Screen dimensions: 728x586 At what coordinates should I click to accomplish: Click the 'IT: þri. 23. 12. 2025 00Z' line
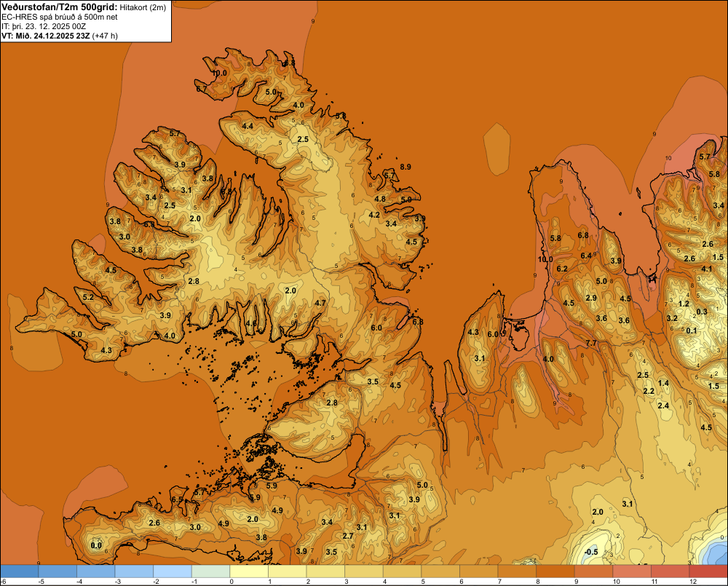[44, 26]
